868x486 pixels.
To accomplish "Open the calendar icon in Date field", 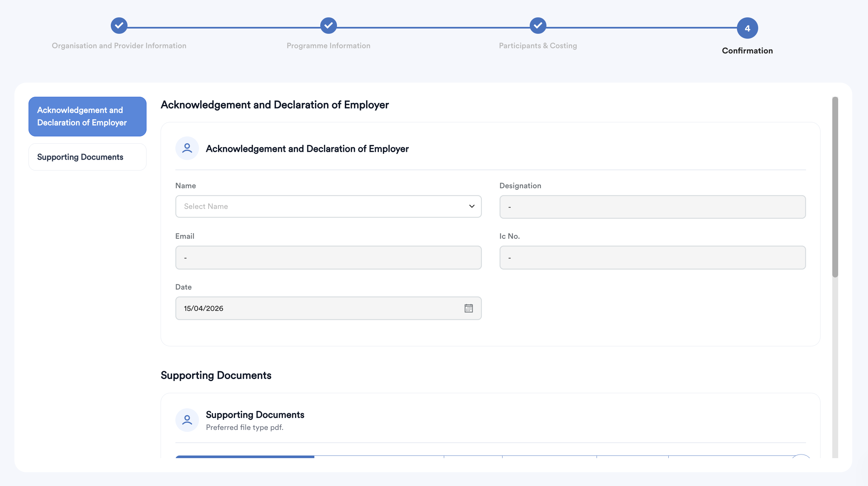I will [x=468, y=308].
